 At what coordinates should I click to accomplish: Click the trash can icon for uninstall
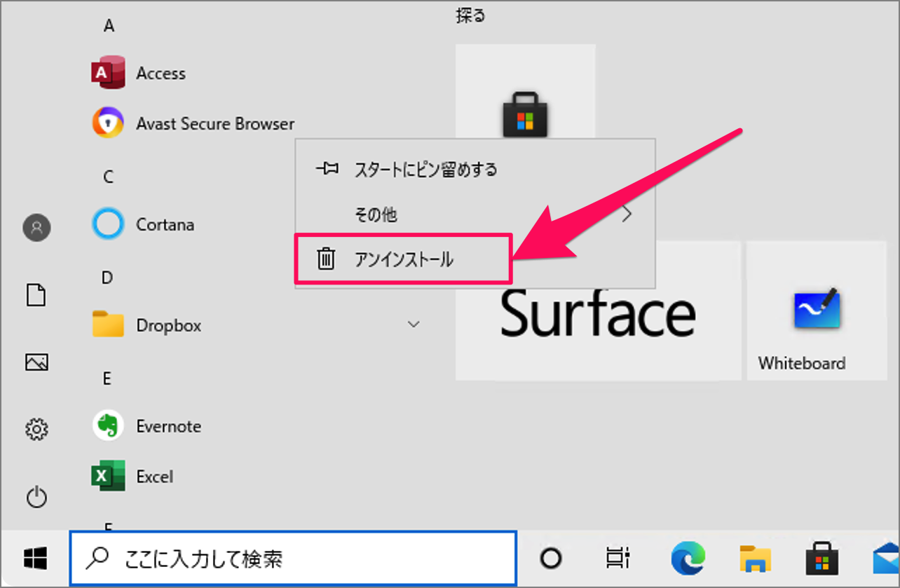326,259
